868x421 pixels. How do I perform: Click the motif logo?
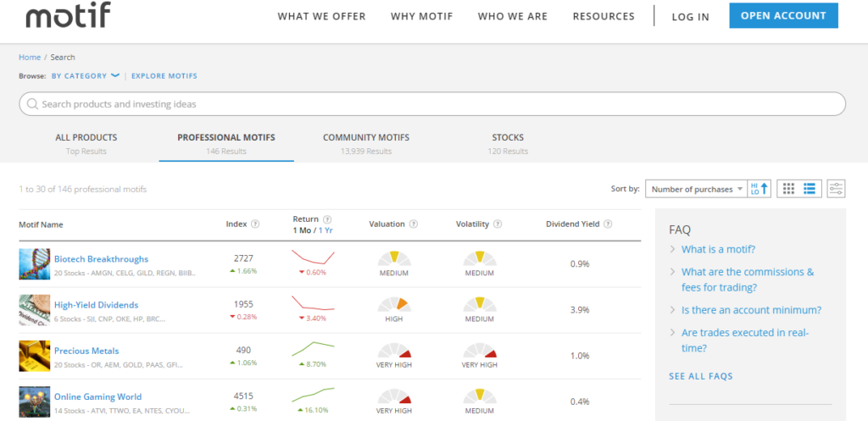pos(68,15)
